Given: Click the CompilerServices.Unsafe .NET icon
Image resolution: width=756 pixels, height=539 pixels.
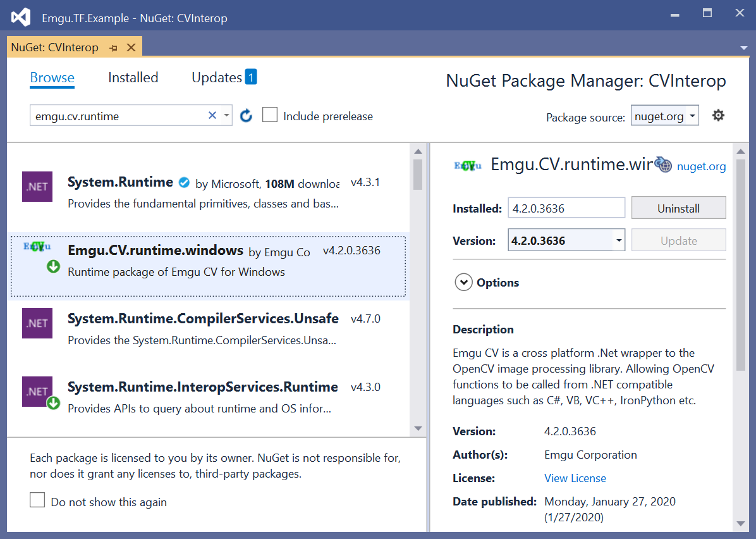Looking at the screenshot, I should tap(37, 323).
